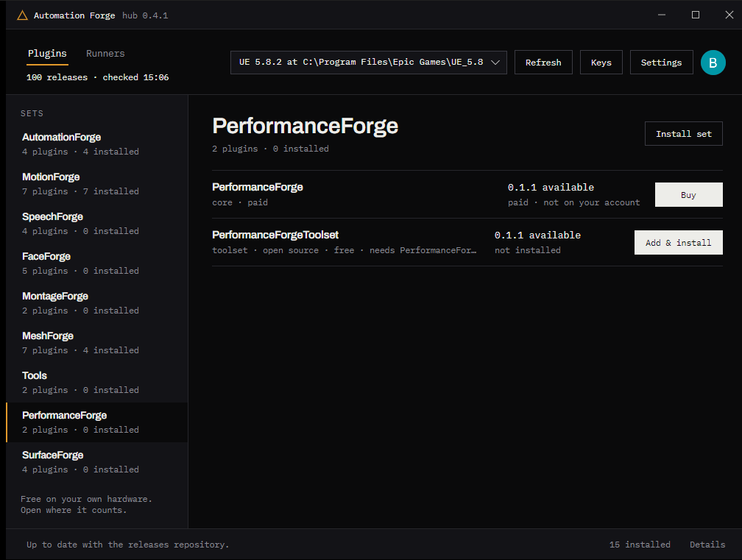Image resolution: width=742 pixels, height=560 pixels.
Task: Click the '100 releases · checked 15:06' text
Action: (x=97, y=77)
